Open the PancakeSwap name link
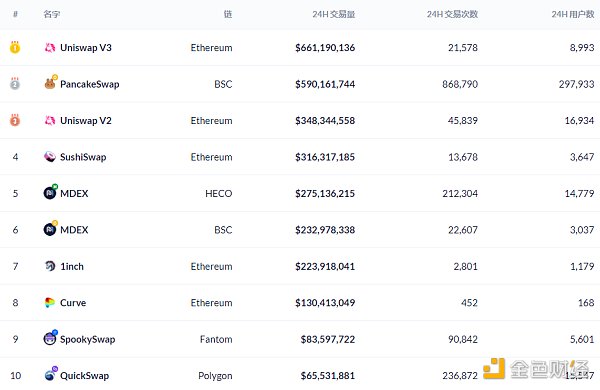Viewport: 600px width, 390px height. pos(90,84)
